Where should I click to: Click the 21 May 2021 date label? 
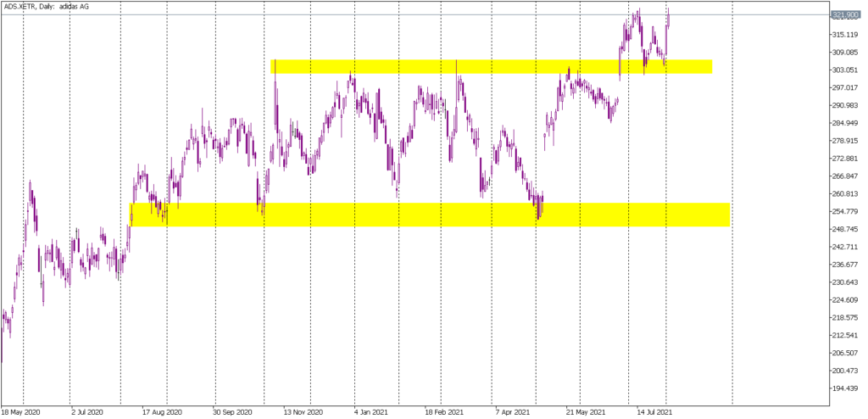tap(587, 413)
